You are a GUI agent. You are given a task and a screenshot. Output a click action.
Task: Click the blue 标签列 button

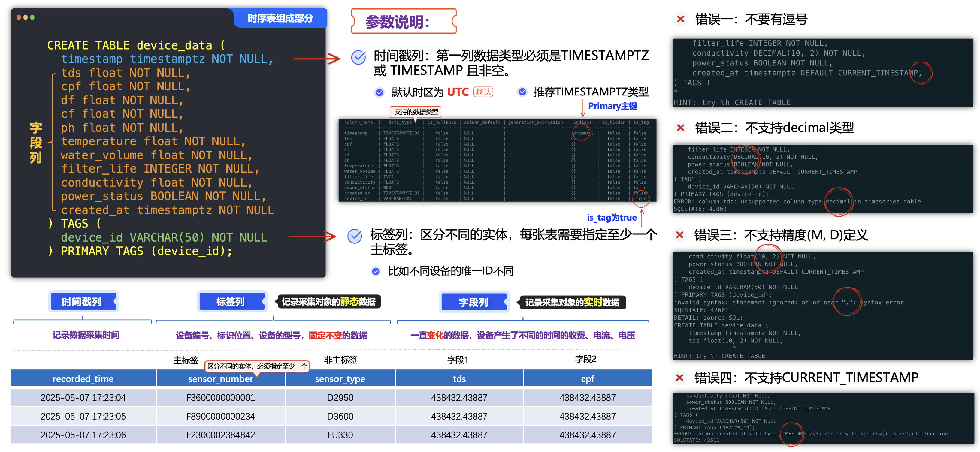231,302
